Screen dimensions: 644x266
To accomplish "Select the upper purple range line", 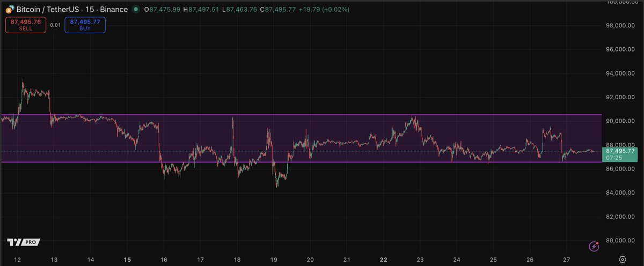I will click(301, 115).
